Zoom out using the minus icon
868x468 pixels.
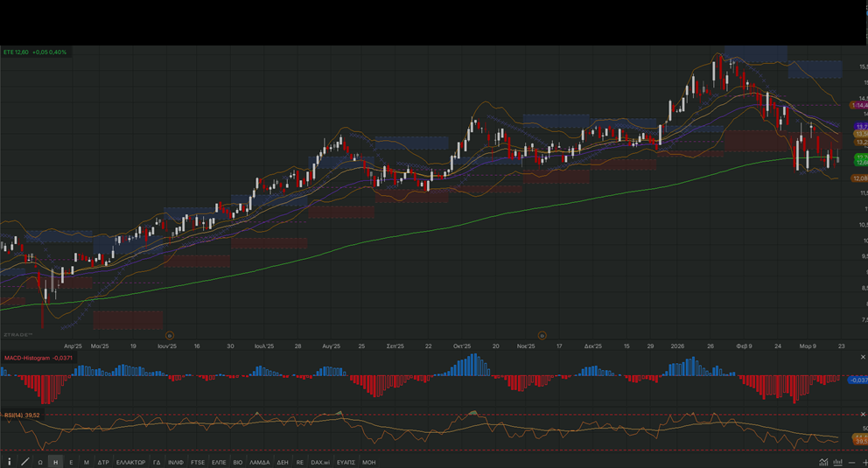[852, 463]
